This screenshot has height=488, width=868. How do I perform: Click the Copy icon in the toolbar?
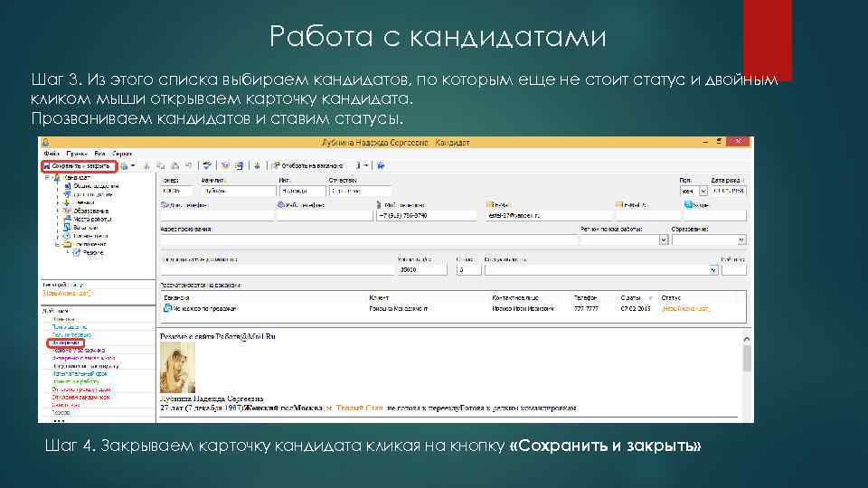[161, 166]
